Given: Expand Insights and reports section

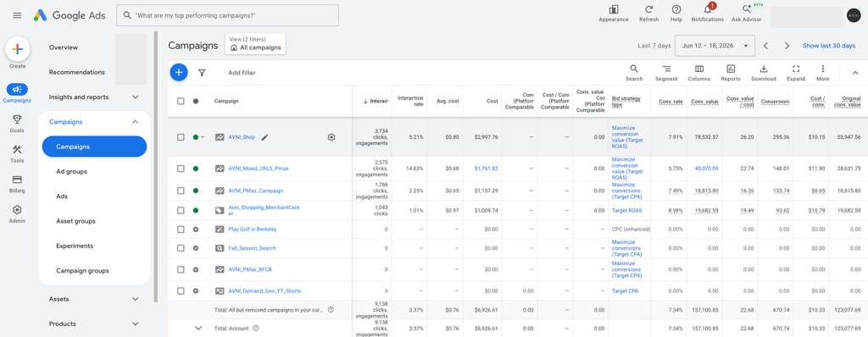Looking at the screenshot, I should (135, 97).
